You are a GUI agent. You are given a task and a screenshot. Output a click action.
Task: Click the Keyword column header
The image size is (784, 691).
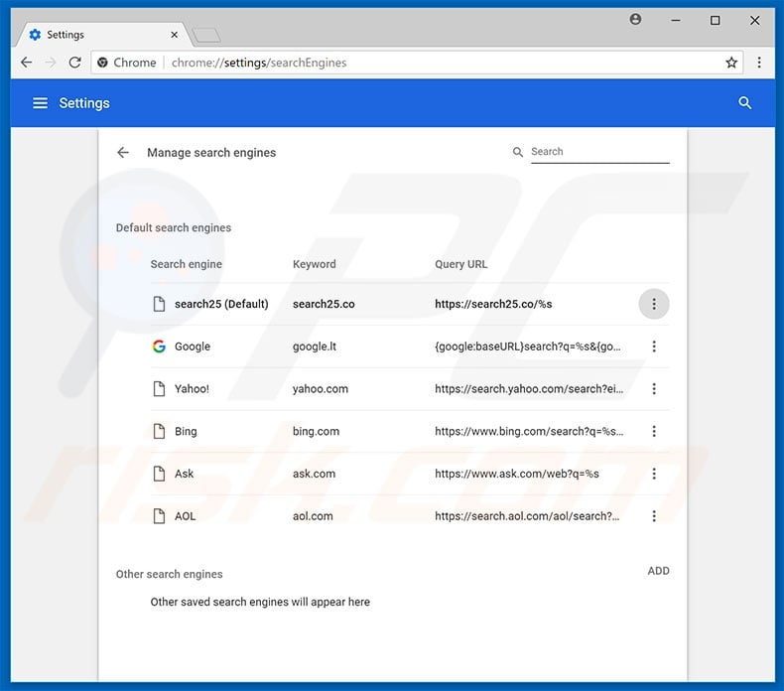(314, 264)
